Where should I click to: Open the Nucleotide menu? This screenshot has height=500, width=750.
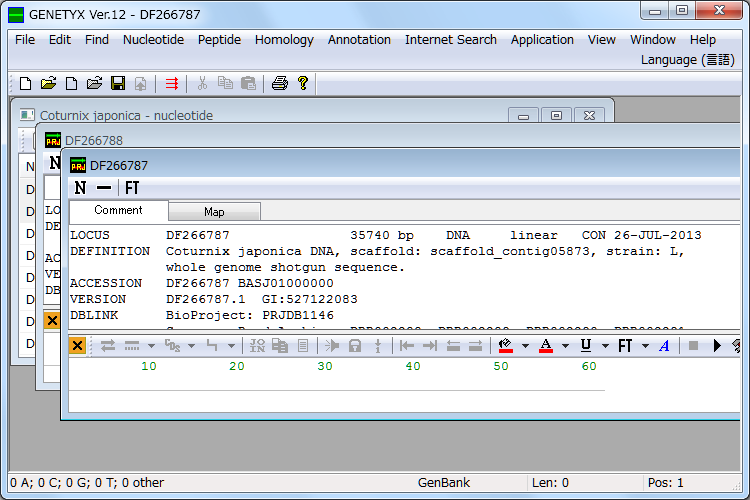[x=154, y=40]
